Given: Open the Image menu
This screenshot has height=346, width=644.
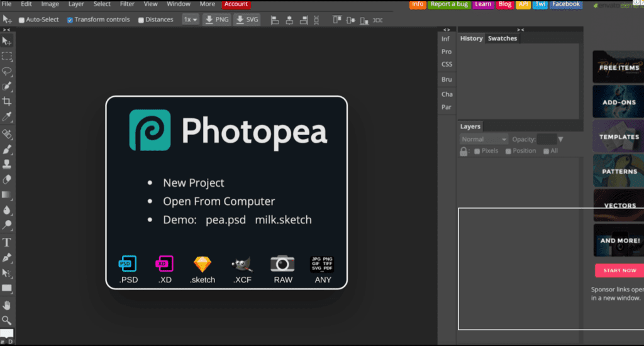Looking at the screenshot, I should [x=50, y=4].
